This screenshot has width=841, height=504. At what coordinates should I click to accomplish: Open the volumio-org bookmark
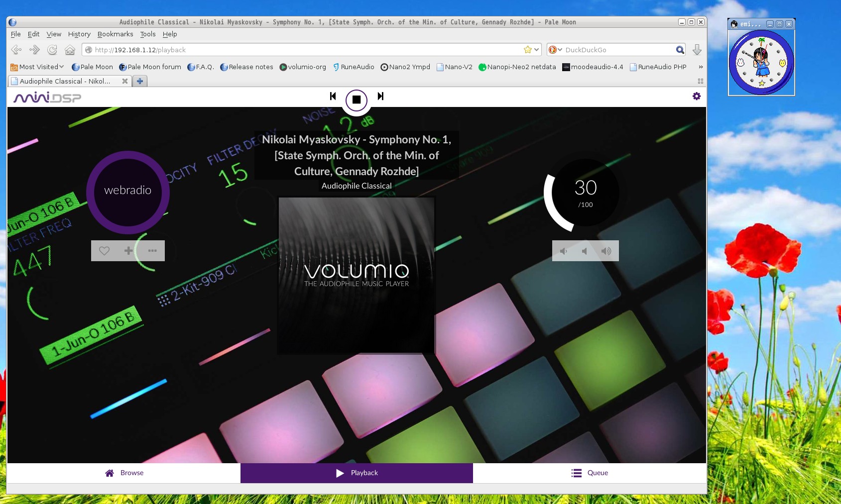[x=302, y=67]
